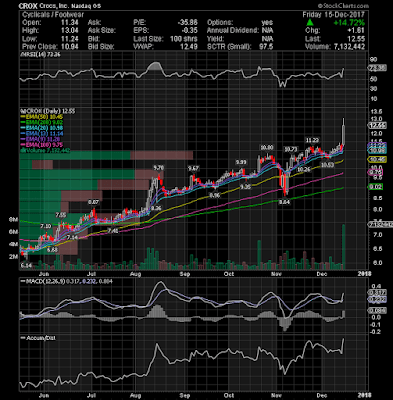Click the Prev Close value 10.94
Viewport: 393px width, 400px height.
click(70, 47)
